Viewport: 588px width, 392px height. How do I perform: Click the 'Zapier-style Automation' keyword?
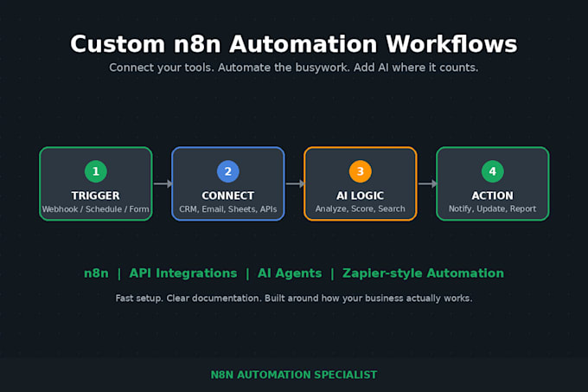[423, 273]
